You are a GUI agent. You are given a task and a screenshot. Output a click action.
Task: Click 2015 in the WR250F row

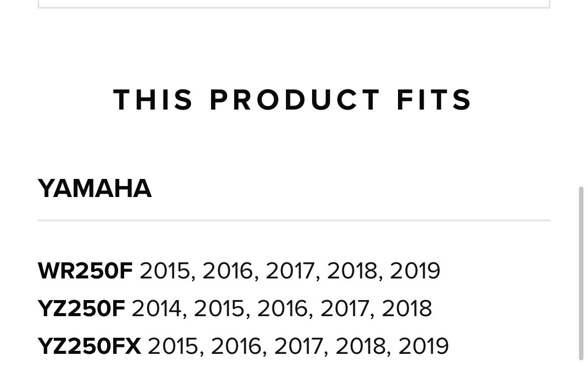(x=165, y=271)
